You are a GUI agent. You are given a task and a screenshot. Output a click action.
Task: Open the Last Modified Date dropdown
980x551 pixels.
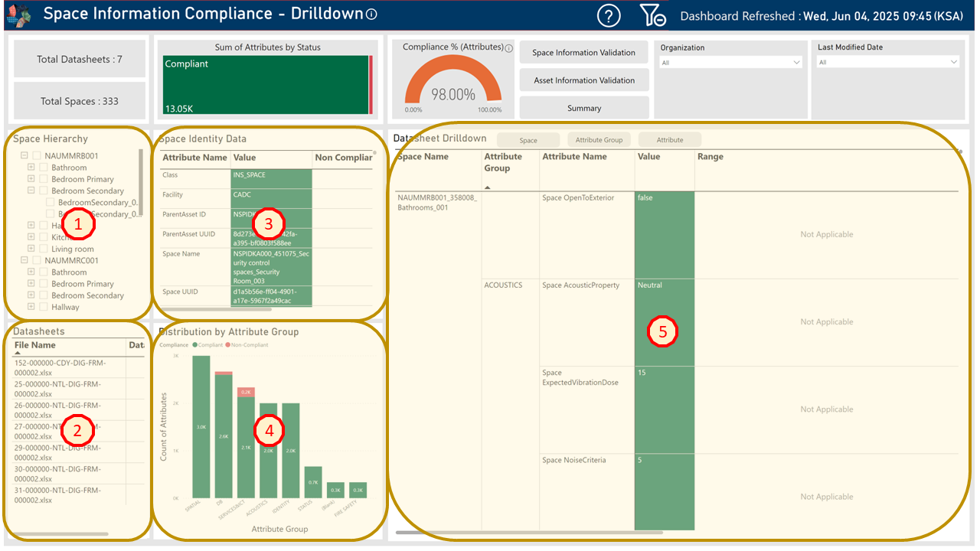pos(887,63)
